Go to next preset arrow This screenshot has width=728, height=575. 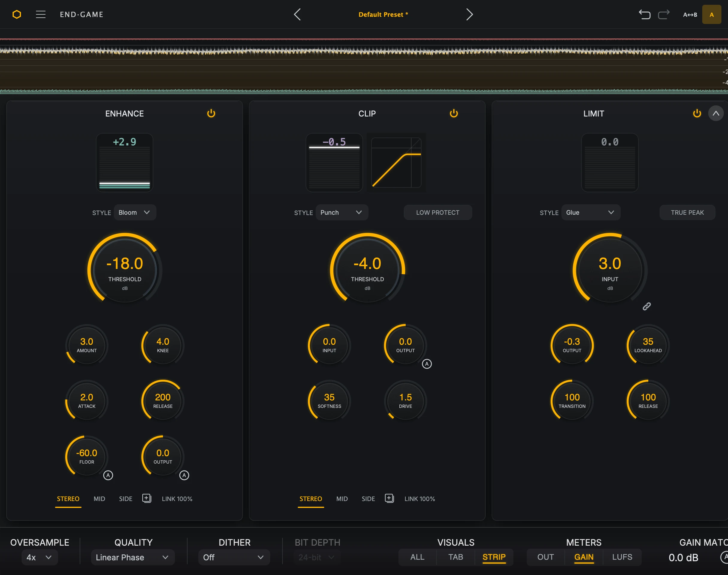point(469,14)
